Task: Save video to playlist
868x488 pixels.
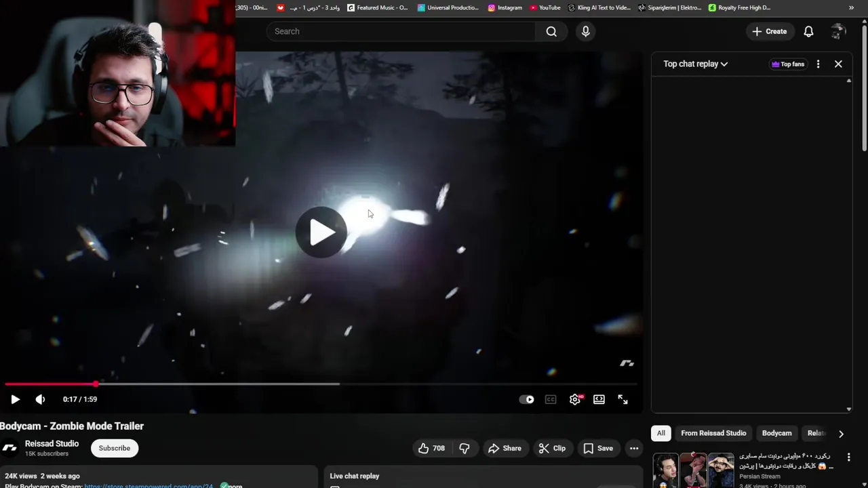Action: pos(598,448)
